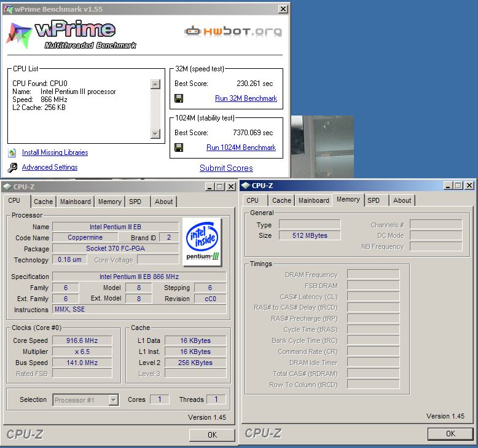
Task: Open the Mainboard tab in the right CPU-Z window
Action: (314, 200)
